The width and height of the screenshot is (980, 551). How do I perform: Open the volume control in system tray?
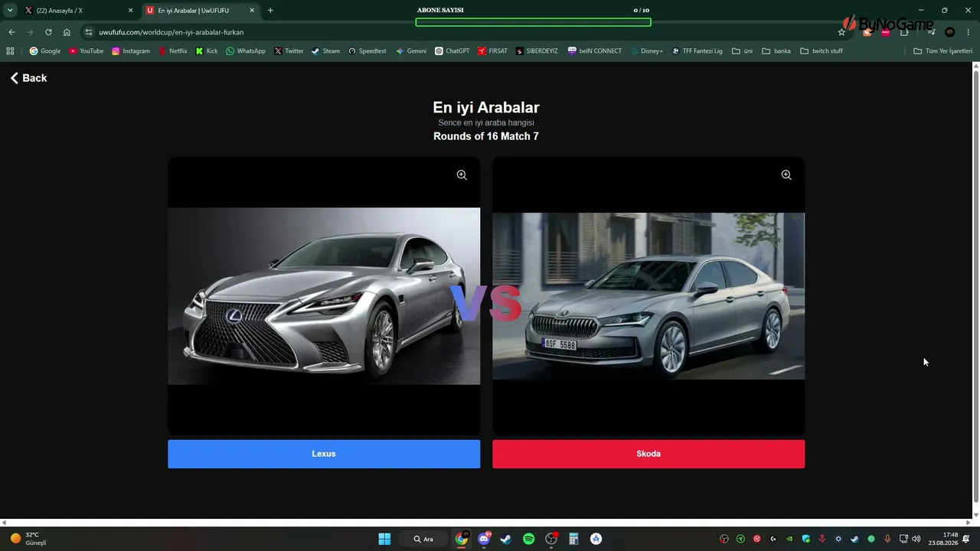tap(916, 539)
